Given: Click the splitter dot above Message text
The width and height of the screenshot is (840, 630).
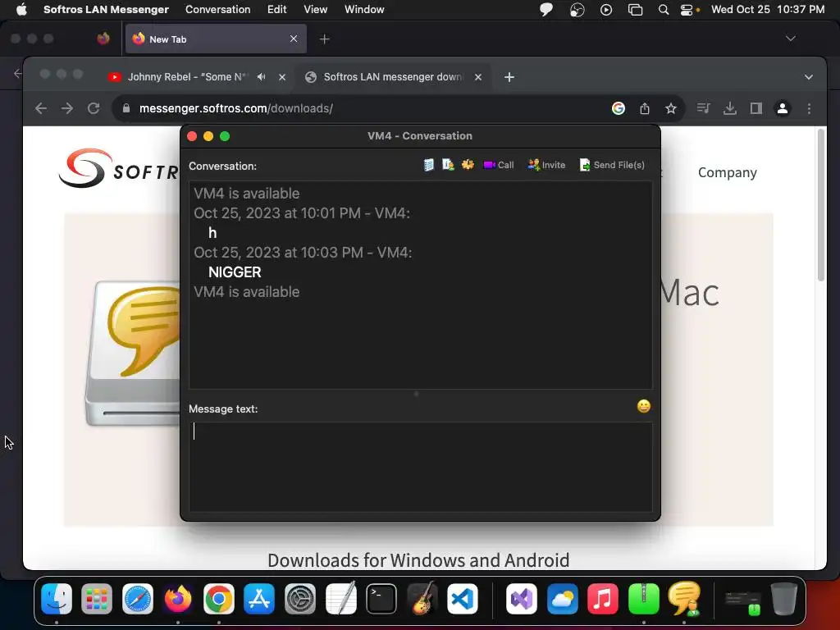Looking at the screenshot, I should coord(416,394).
